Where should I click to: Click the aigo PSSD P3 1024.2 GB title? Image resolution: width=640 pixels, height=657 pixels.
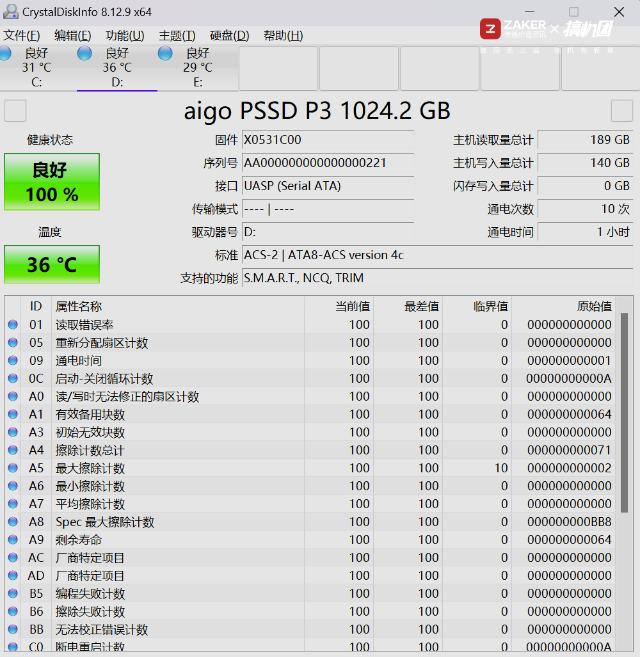pyautogui.click(x=317, y=111)
